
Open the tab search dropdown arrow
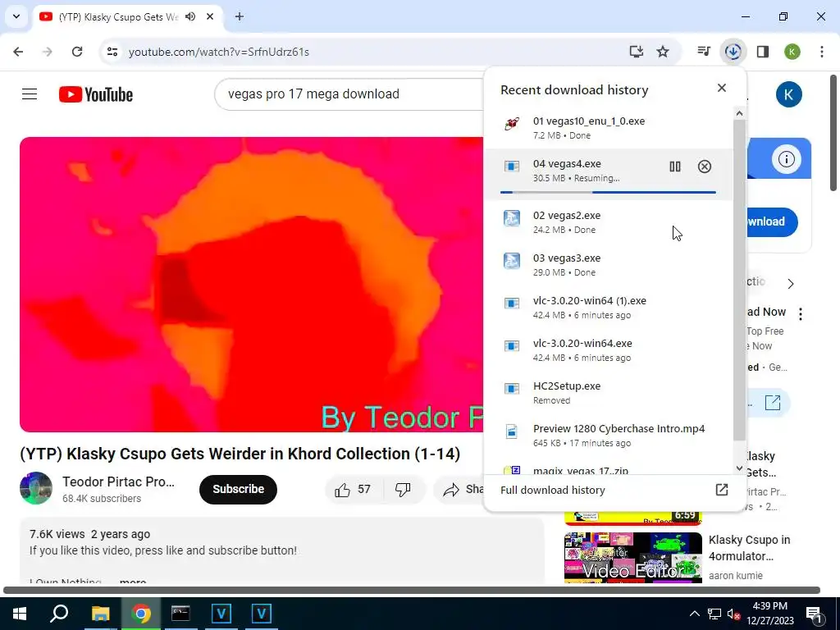pyautogui.click(x=16, y=16)
